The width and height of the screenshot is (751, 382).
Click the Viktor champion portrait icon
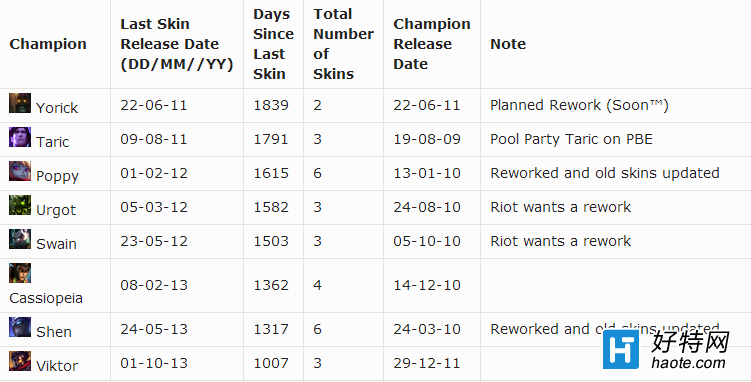pos(20,361)
